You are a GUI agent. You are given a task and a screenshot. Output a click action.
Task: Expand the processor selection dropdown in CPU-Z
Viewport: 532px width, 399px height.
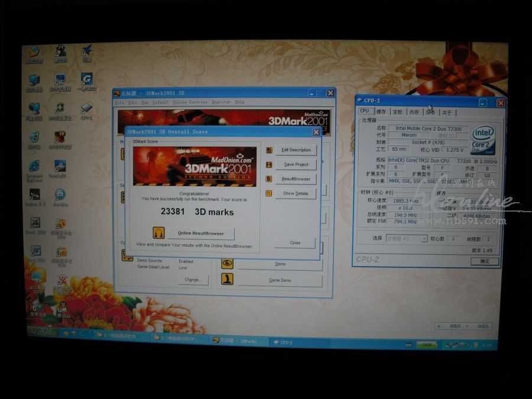pyautogui.click(x=423, y=239)
